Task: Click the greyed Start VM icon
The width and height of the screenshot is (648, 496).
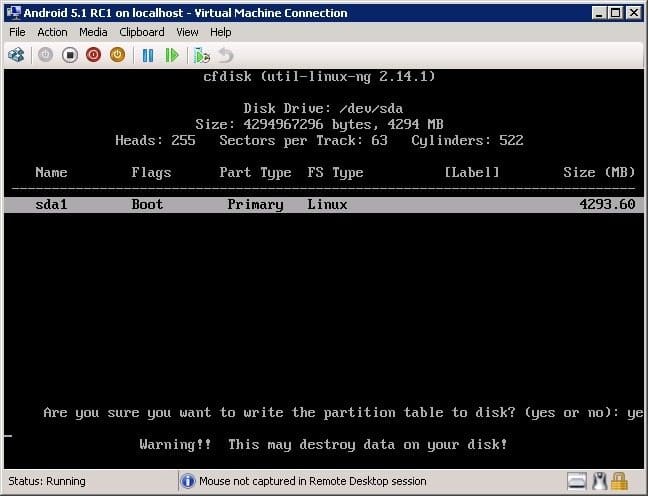Action: [45, 55]
